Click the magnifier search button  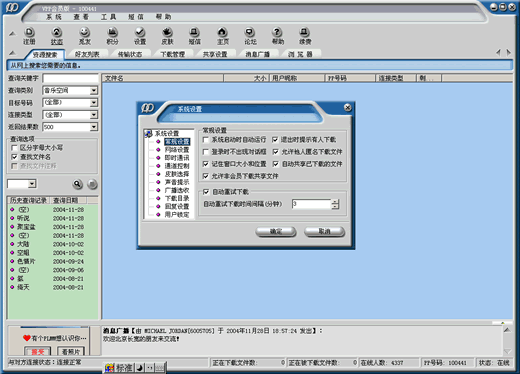[78, 184]
